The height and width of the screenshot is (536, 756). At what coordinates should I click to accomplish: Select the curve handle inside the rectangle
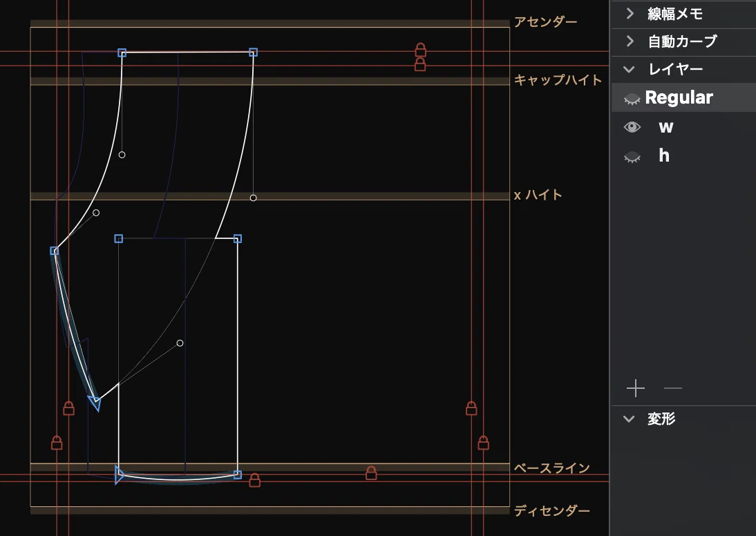click(180, 343)
